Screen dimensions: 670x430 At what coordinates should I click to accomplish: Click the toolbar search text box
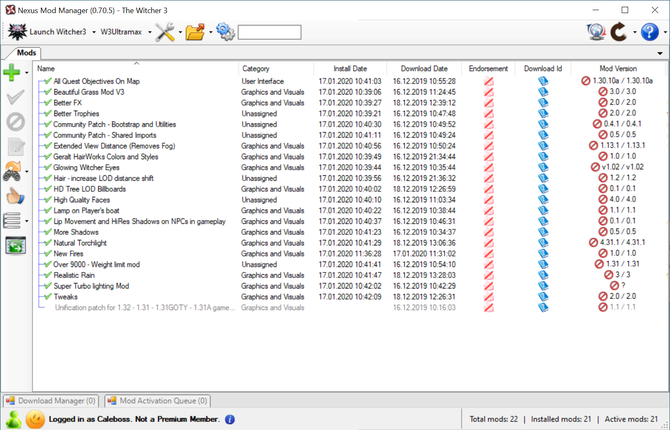[x=269, y=32]
